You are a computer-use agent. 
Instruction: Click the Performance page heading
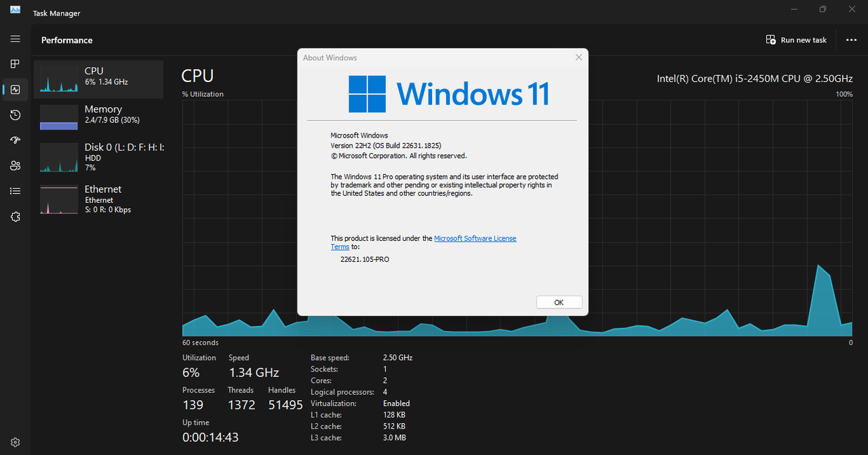click(66, 40)
